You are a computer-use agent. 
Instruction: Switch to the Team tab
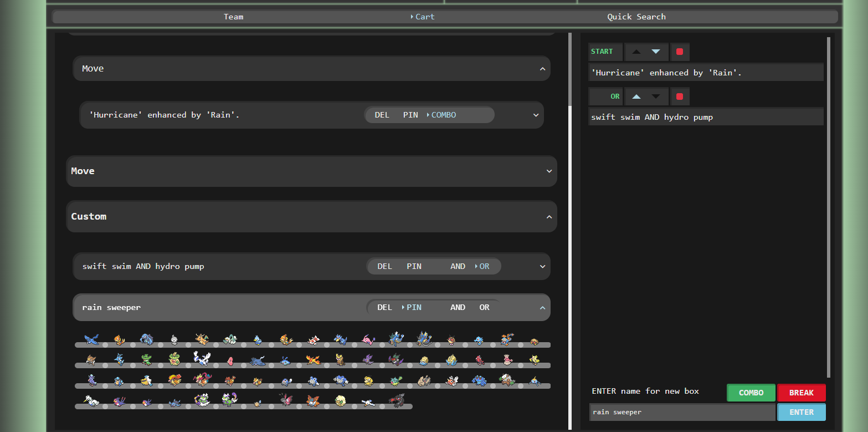tap(233, 17)
